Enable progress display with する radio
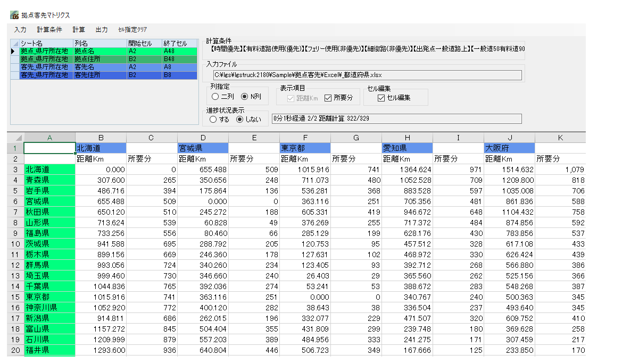The image size is (639, 364). pos(213,120)
